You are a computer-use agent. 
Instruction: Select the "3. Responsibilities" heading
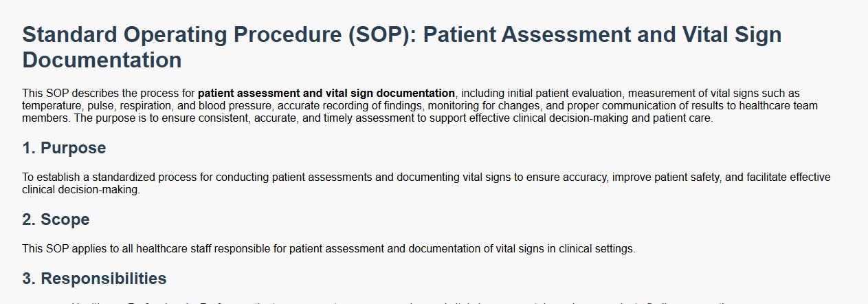click(x=94, y=279)
